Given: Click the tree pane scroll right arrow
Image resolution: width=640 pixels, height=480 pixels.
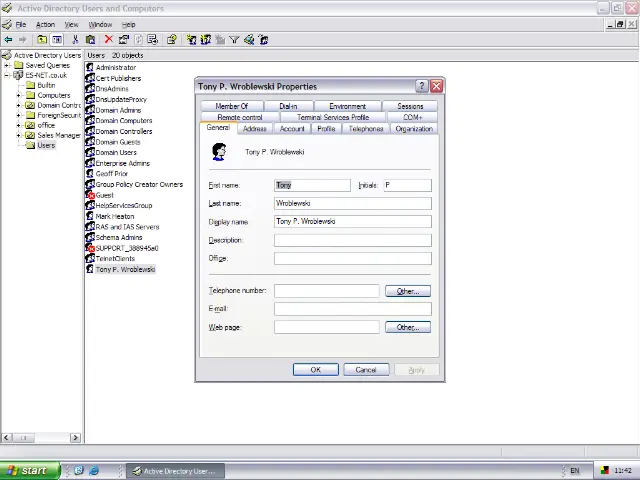Looking at the screenshot, I should (x=75, y=438).
